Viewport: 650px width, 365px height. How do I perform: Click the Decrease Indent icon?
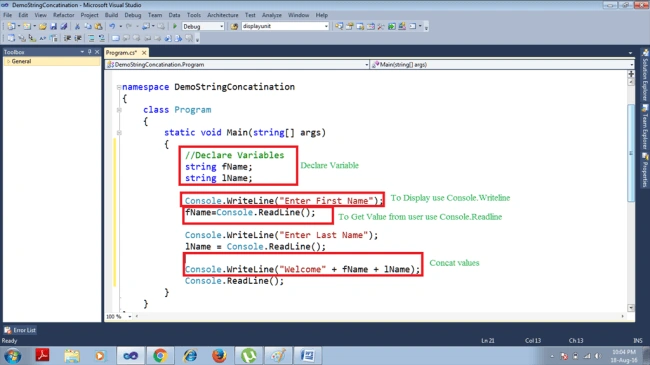pos(67,38)
